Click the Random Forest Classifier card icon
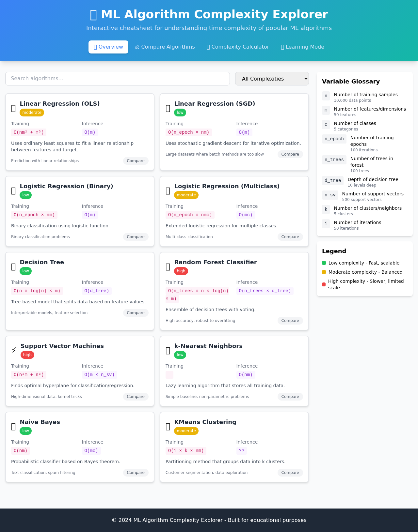Screen dimensions: 418x532 tap(168, 267)
